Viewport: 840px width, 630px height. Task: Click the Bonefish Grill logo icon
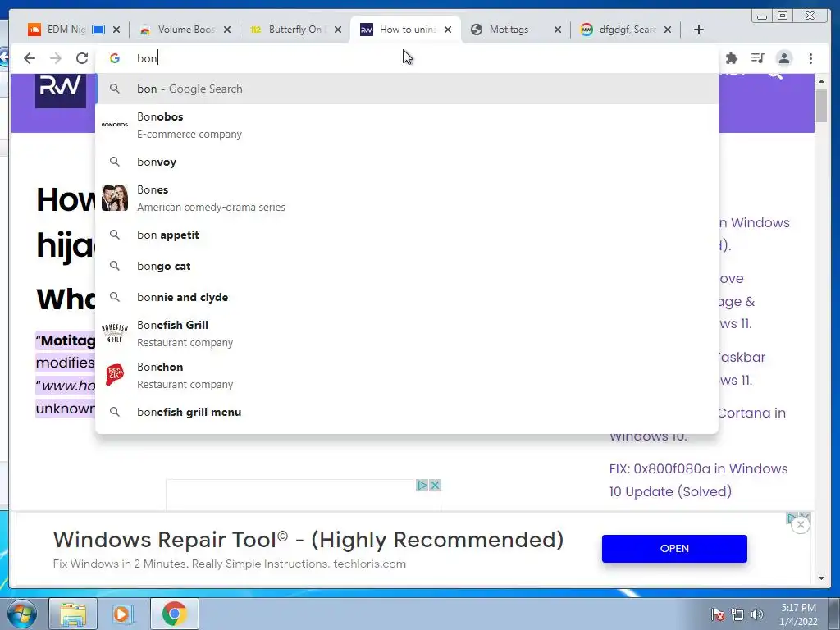pos(115,333)
